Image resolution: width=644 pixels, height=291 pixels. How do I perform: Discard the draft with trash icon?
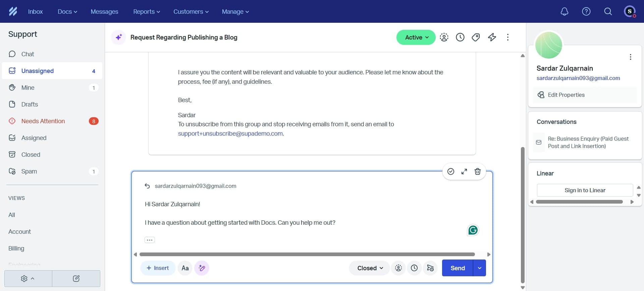click(x=478, y=171)
